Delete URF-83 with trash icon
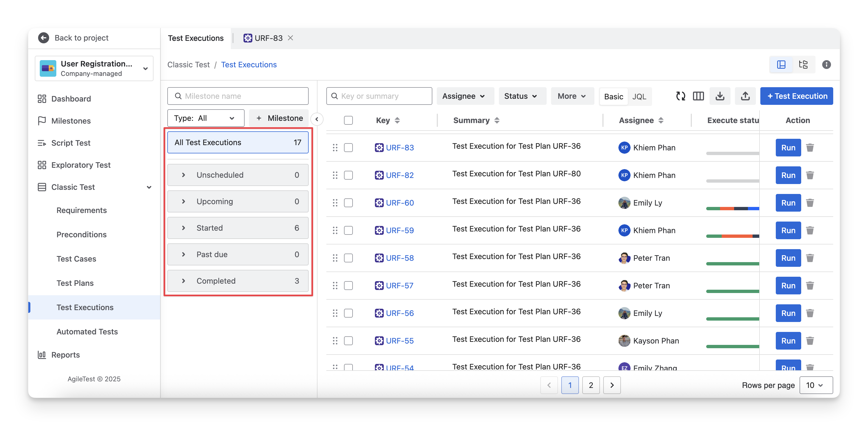Viewport: 868px width, 426px height. [x=810, y=148]
